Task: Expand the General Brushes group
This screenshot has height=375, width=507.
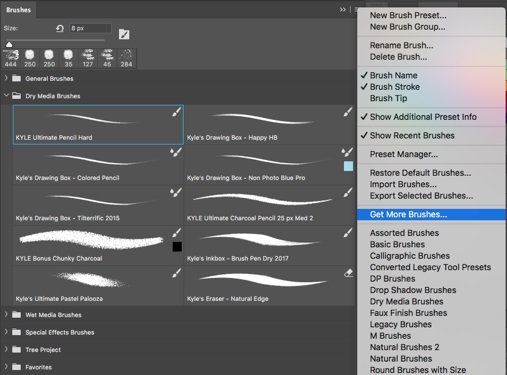Action: point(6,78)
